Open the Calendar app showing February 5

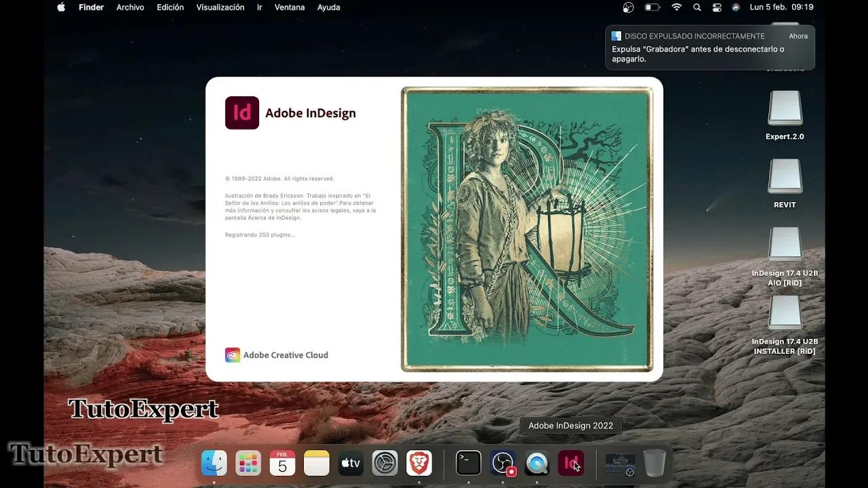282,463
